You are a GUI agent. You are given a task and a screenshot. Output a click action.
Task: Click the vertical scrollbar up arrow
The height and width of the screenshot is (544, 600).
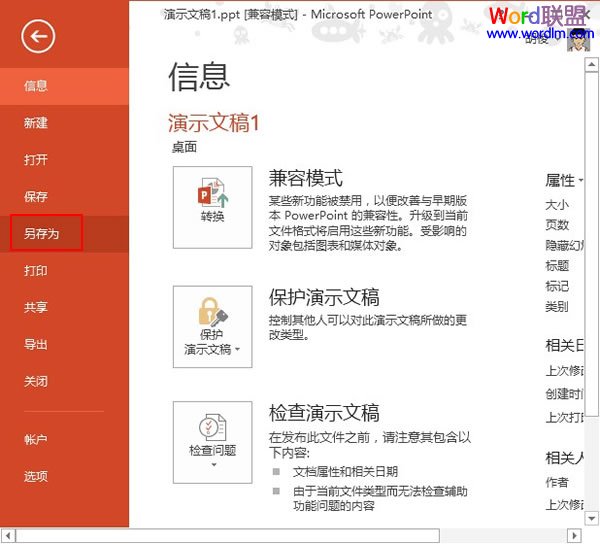592,65
